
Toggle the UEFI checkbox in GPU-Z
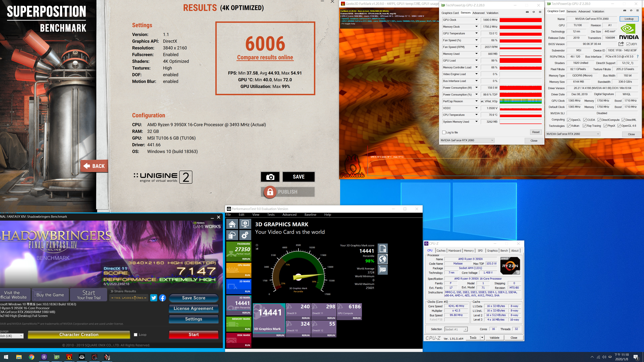click(628, 44)
